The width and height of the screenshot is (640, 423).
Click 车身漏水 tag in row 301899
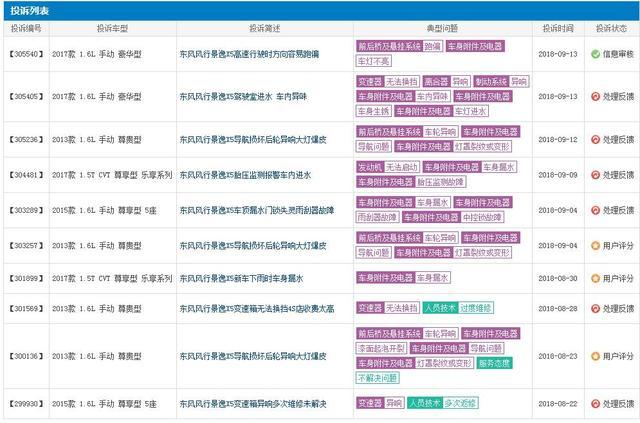[432, 278]
